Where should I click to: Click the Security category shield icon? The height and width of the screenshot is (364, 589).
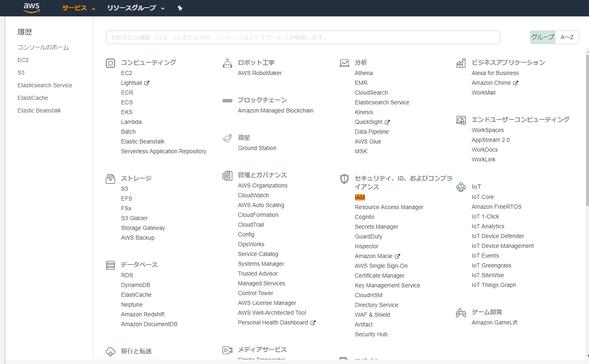pos(344,179)
